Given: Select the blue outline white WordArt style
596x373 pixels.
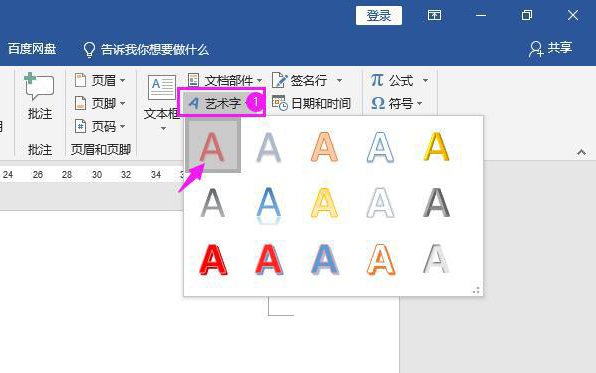Looking at the screenshot, I should click(380, 146).
